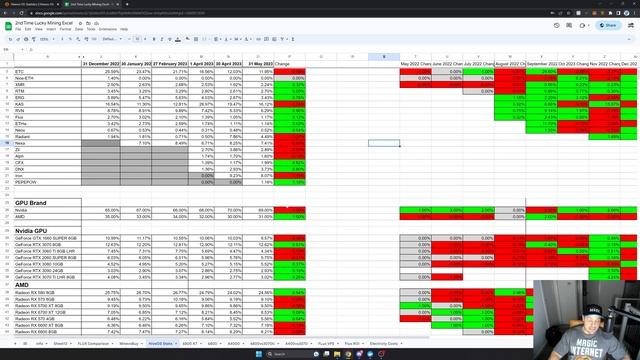Switch to the A4000 sheet tab
The image size is (640, 360).
click(x=233, y=344)
